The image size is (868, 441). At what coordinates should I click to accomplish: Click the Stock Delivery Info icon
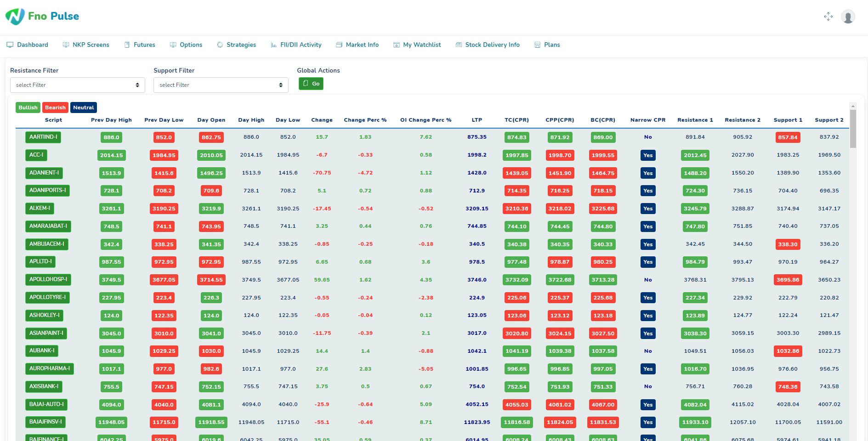coord(459,45)
